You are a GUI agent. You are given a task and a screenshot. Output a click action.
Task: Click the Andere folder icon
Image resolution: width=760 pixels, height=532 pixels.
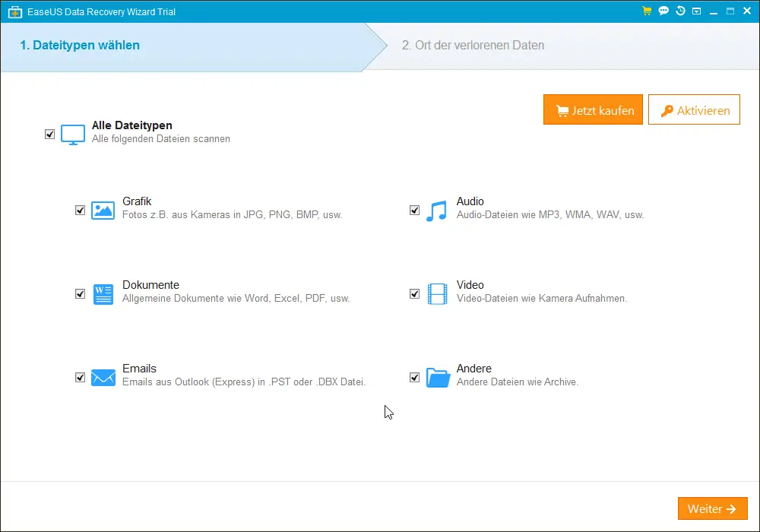439,378
